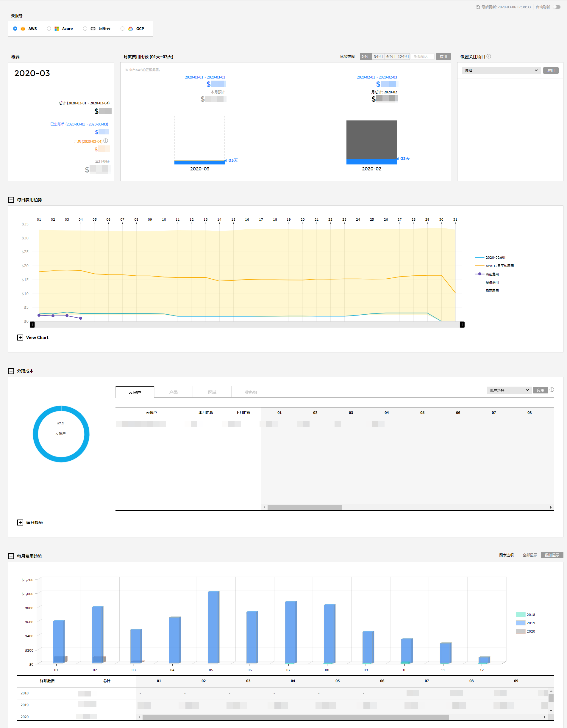The width and height of the screenshot is (567, 728).
Task: Select the Azure cloud service radio button
Action: (49, 29)
